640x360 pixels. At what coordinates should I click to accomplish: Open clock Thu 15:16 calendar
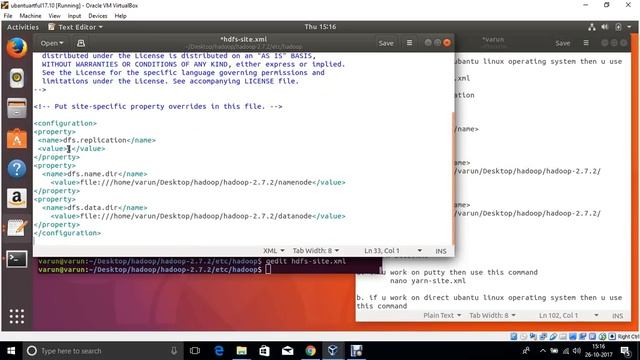pos(320,27)
